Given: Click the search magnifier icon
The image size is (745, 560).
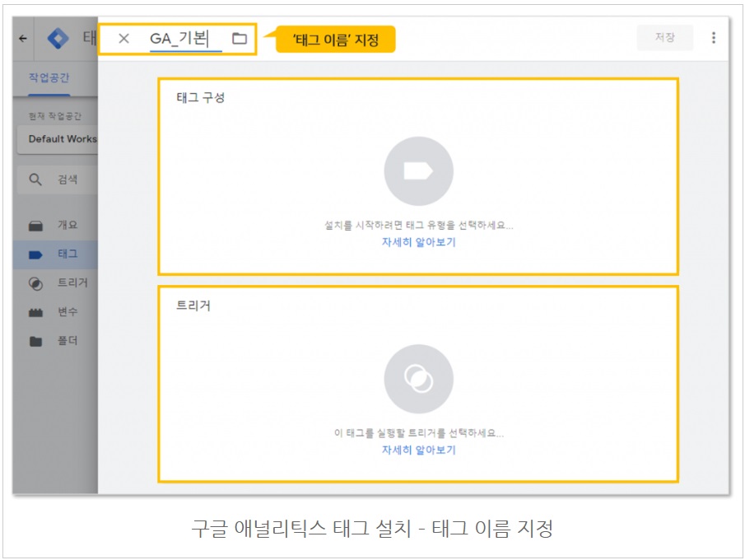Looking at the screenshot, I should tap(35, 180).
